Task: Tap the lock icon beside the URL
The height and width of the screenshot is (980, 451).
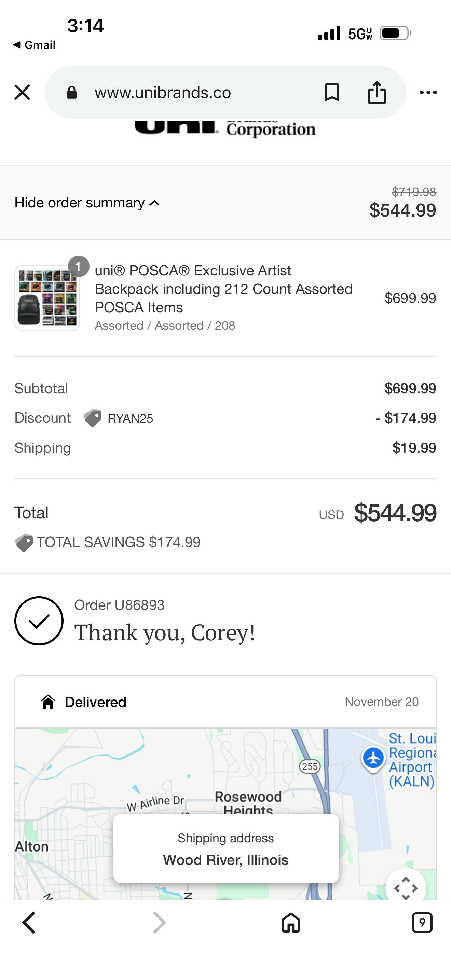Action: point(72,93)
